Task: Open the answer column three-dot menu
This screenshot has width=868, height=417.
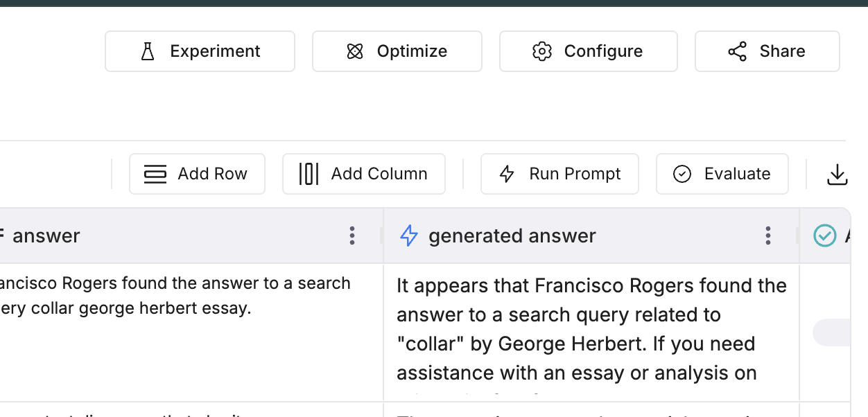Action: tap(352, 236)
